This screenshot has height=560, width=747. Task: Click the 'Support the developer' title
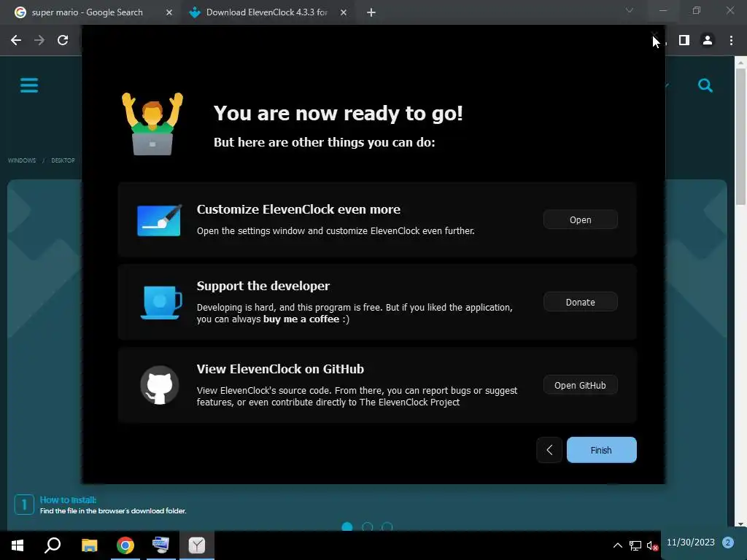263,286
